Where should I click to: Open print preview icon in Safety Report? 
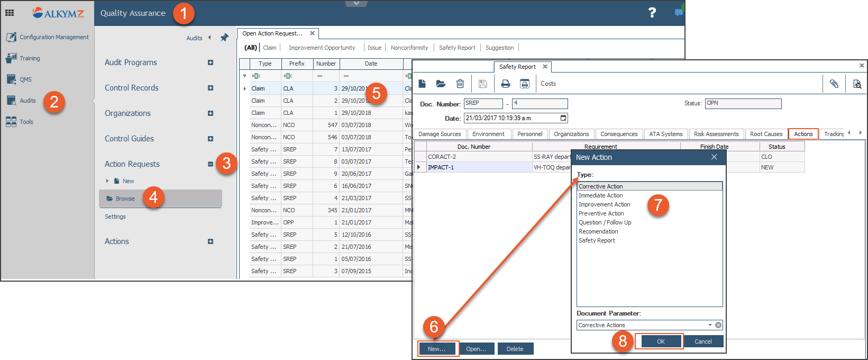525,84
